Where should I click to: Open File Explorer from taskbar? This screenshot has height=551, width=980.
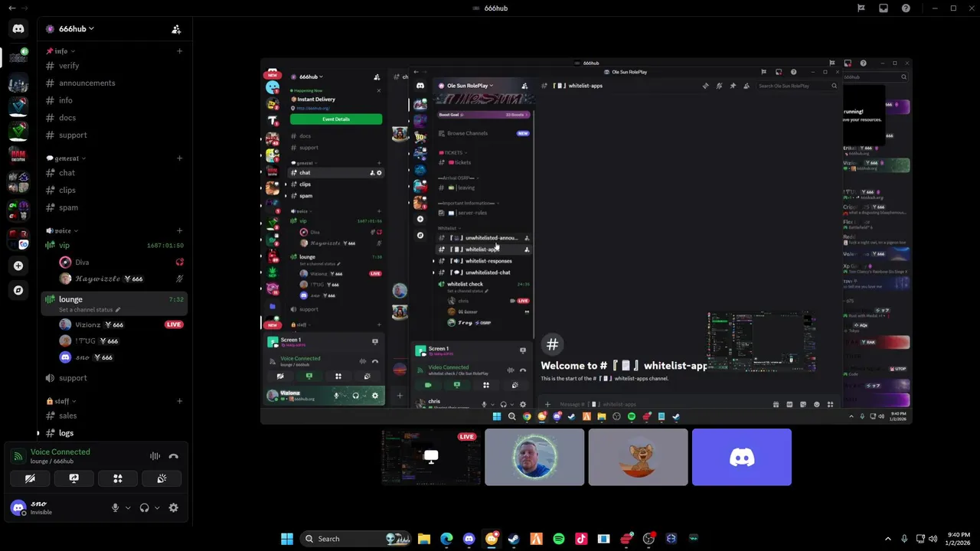click(x=424, y=539)
